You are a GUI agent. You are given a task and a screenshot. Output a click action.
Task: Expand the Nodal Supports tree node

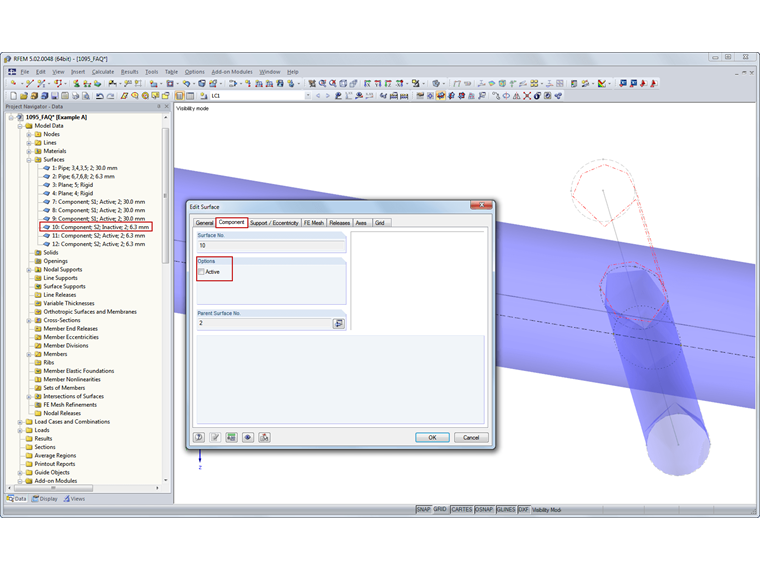coord(29,269)
